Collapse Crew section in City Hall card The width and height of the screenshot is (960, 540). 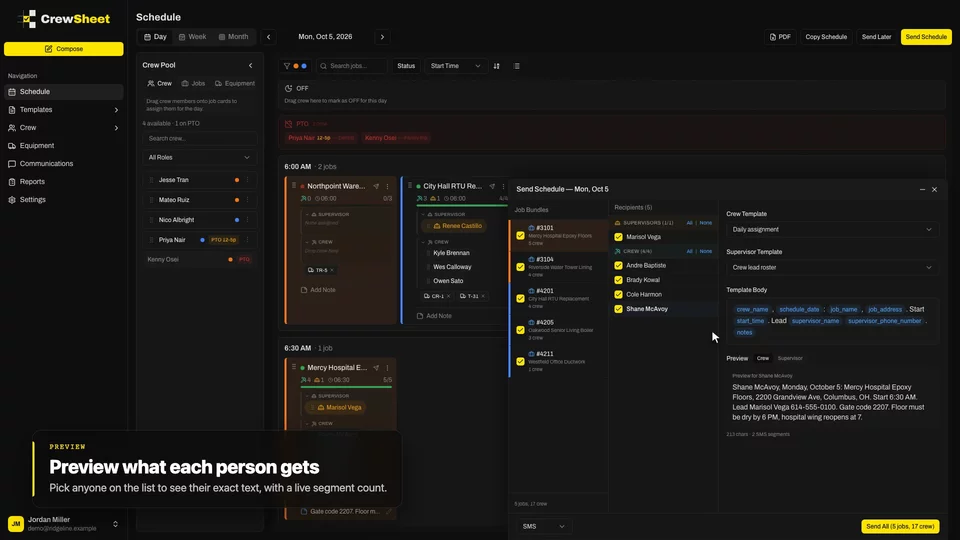pyautogui.click(x=423, y=242)
